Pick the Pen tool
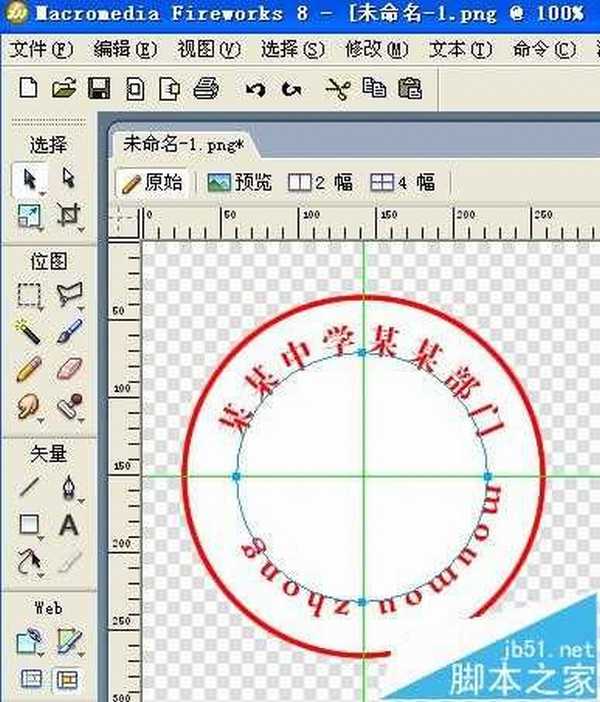The image size is (600, 702). pos(68,487)
